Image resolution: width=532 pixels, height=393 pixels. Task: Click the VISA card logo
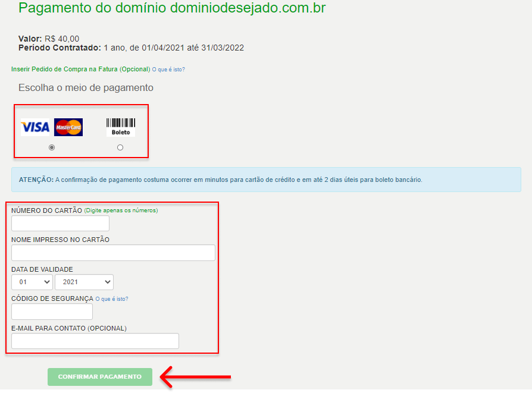[x=35, y=127]
